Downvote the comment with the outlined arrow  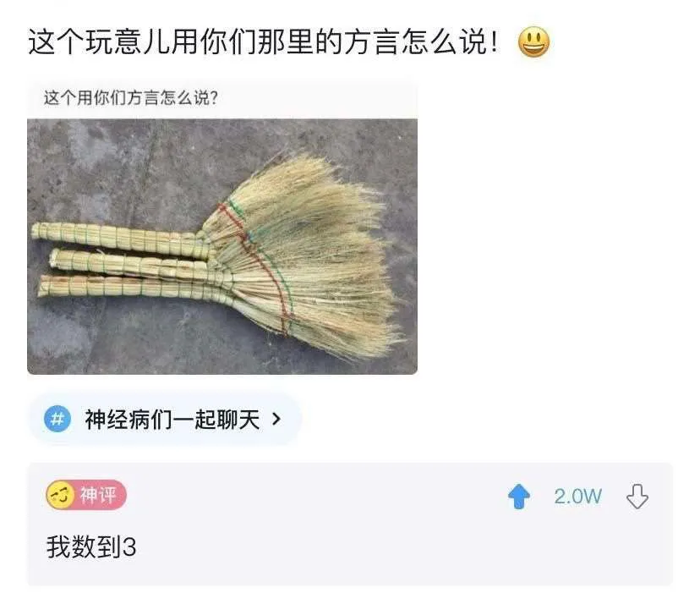click(x=637, y=496)
